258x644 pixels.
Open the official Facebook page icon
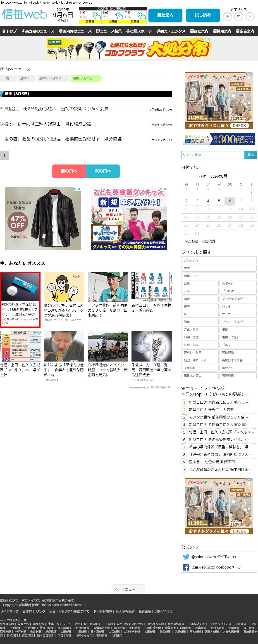[186, 567]
